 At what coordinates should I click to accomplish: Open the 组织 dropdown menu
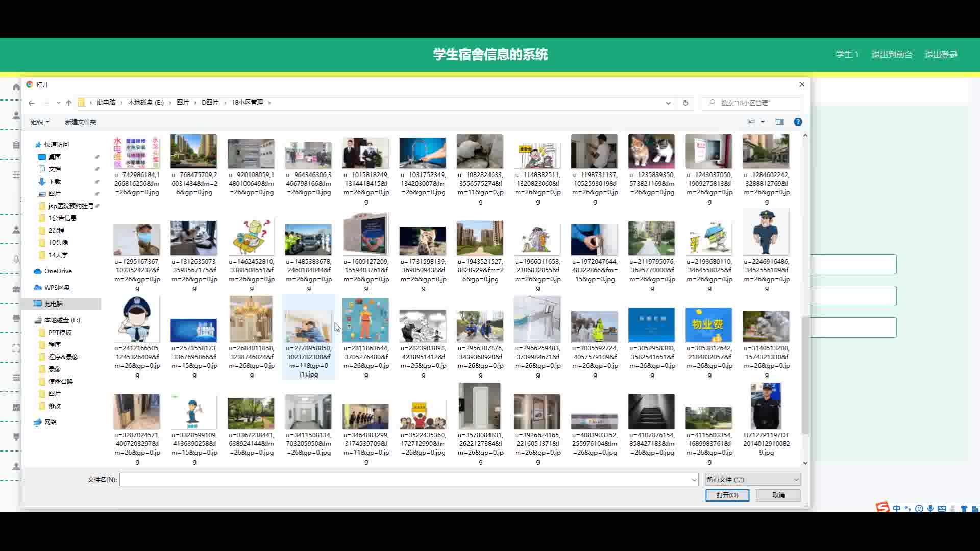[40, 122]
